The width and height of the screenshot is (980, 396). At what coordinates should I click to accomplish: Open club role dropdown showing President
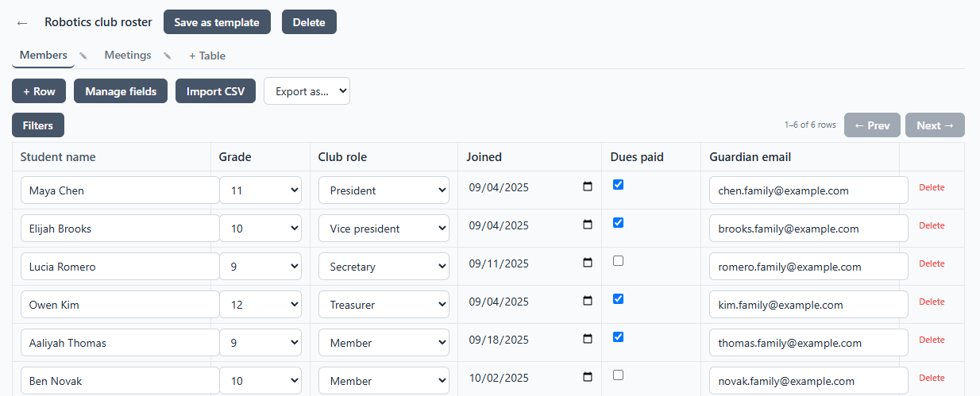(x=384, y=190)
